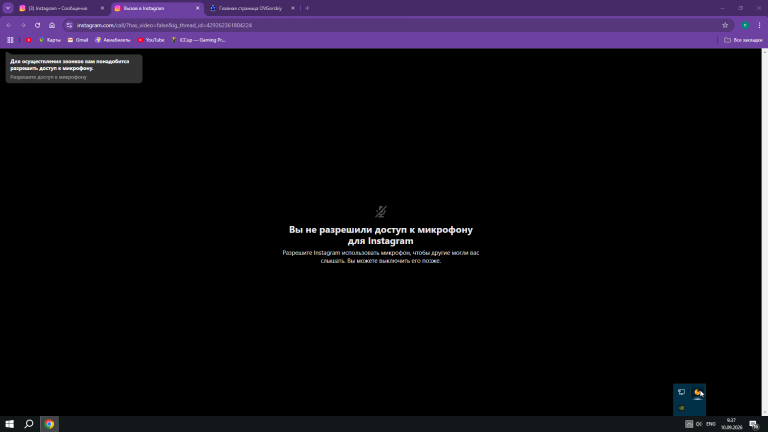This screenshot has width=768, height=432.
Task: Open the tab search dropdown arrow
Action: [8, 8]
